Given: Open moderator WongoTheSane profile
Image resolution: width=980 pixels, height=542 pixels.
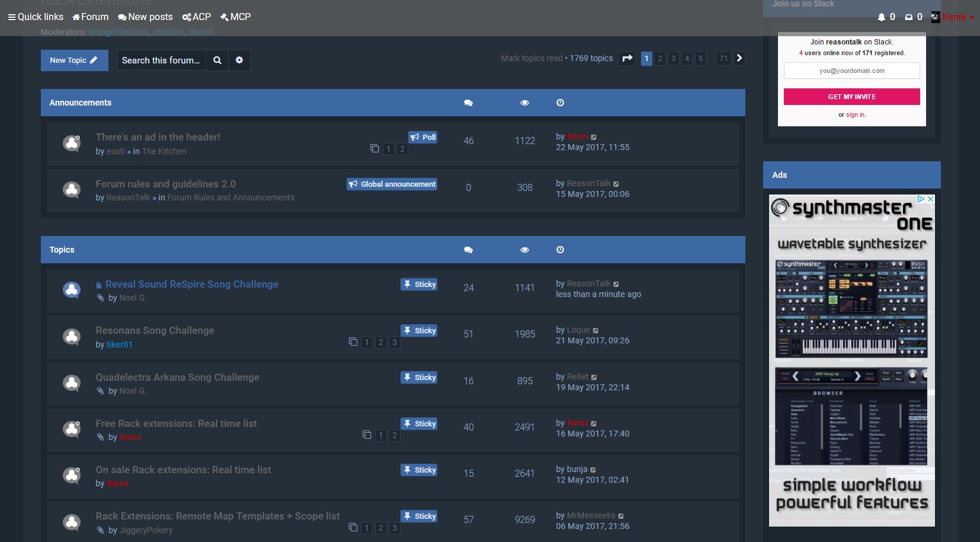Looking at the screenshot, I should pos(118,32).
